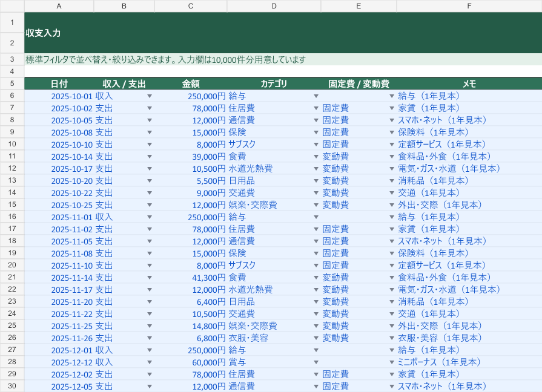The height and width of the screenshot is (392, 542).
Task: Open the 水道光熱費 category dropdown in row 12
Action: tap(316, 169)
